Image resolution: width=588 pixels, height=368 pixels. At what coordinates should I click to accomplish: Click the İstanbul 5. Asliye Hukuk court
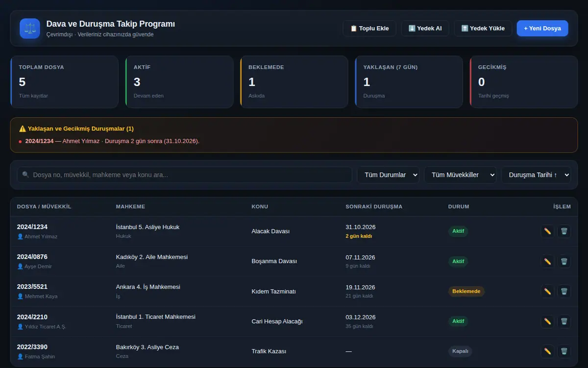point(147,227)
